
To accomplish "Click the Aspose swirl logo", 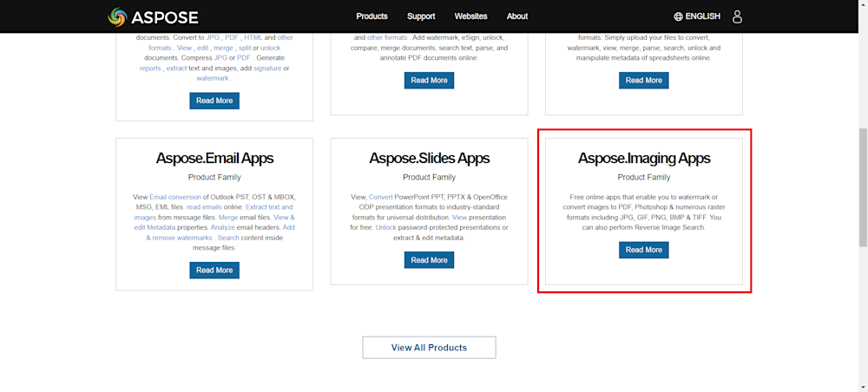I will [117, 16].
